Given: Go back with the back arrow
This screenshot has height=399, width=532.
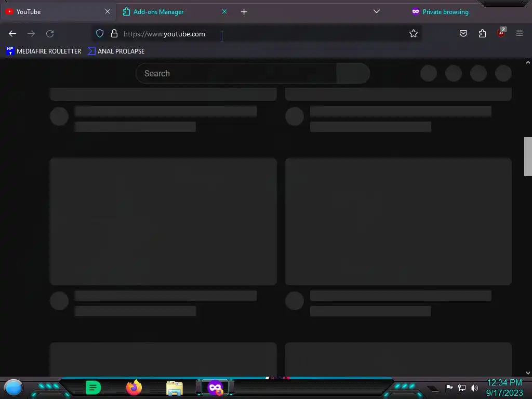Looking at the screenshot, I should [12, 34].
